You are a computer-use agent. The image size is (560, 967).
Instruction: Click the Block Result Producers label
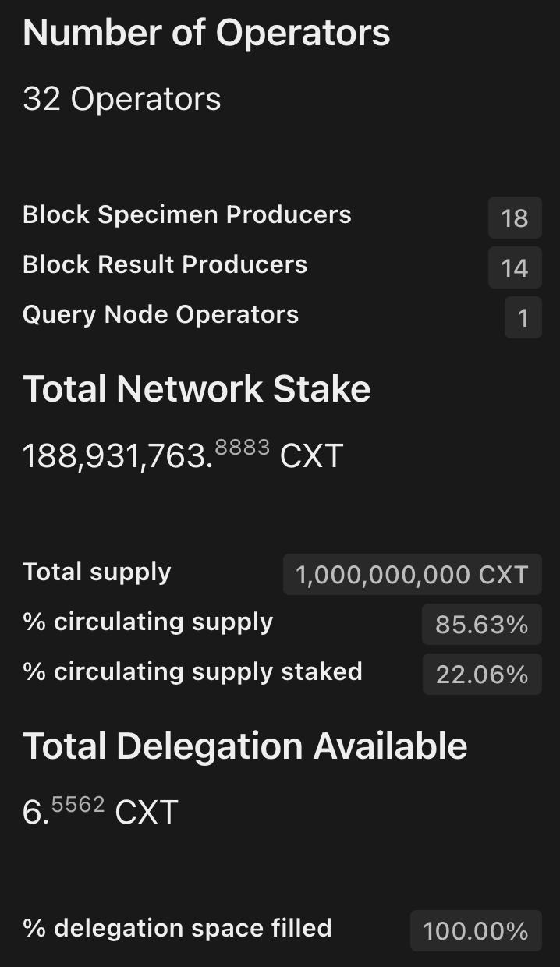point(165,264)
